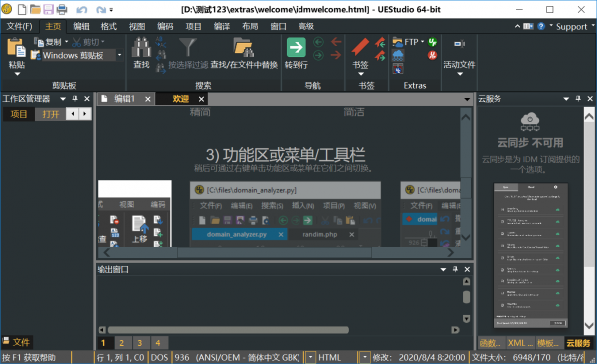Toggle pin on 云服务 panel
597x364 pixels.
pos(578,99)
